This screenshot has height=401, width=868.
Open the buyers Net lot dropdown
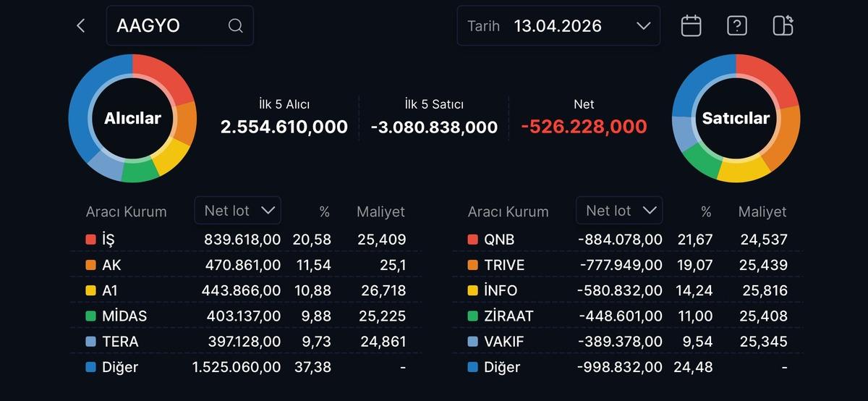pos(238,211)
